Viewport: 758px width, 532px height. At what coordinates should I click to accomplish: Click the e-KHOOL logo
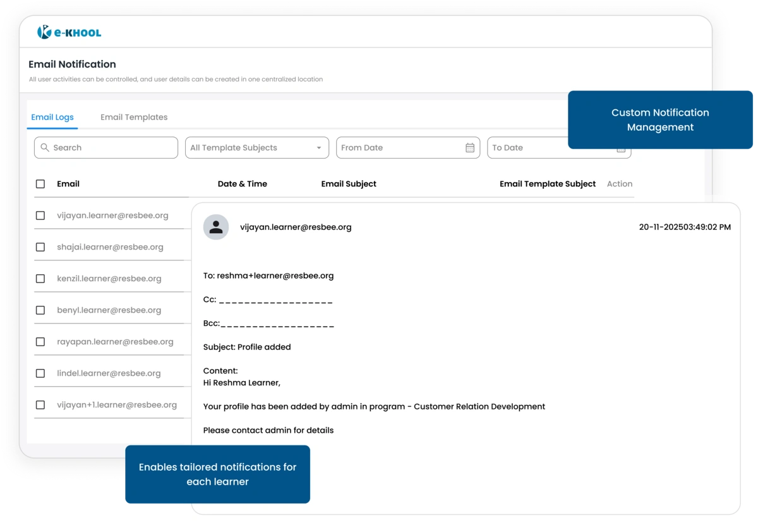coord(69,32)
